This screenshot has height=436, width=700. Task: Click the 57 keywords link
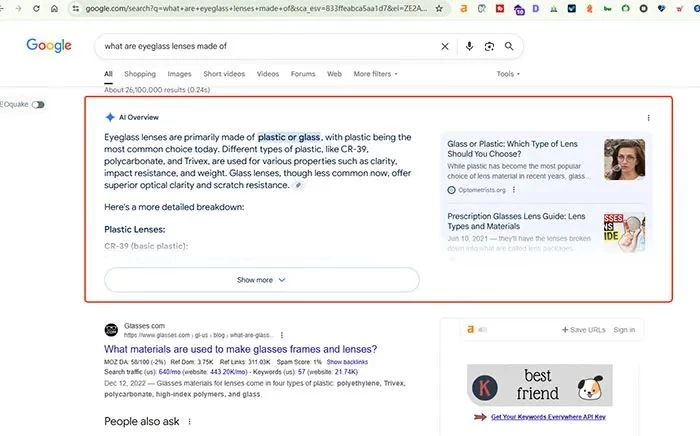(301, 372)
